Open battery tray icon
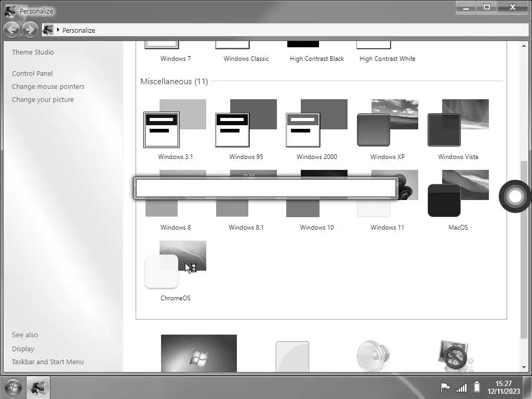This screenshot has width=532, height=399. tap(477, 387)
